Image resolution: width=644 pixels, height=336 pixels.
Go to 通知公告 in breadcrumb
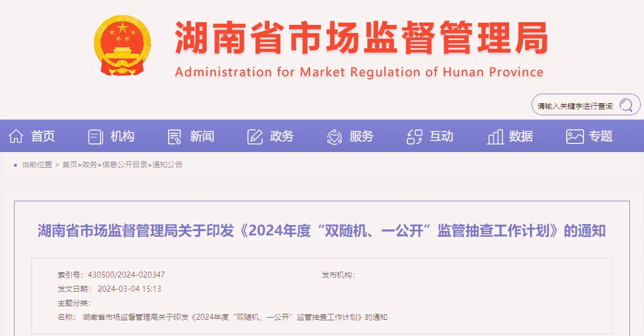(167, 164)
